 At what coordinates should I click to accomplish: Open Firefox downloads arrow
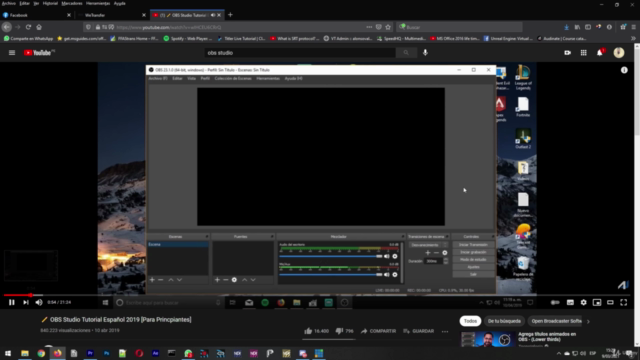pos(566,27)
